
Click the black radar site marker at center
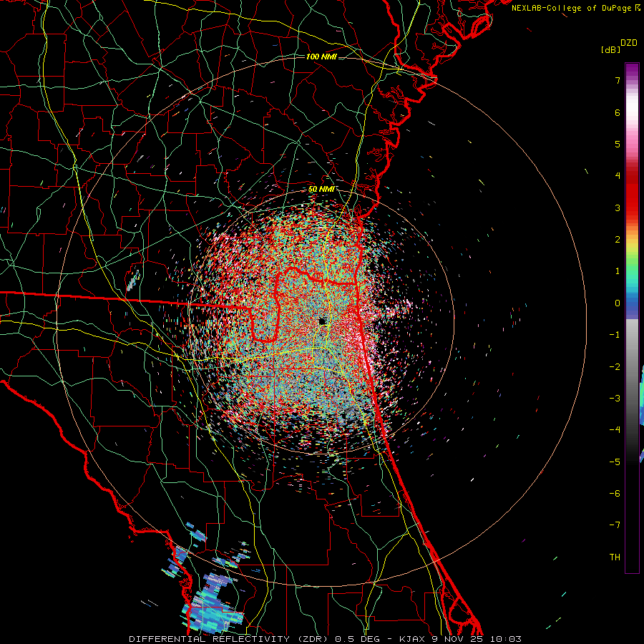323,321
